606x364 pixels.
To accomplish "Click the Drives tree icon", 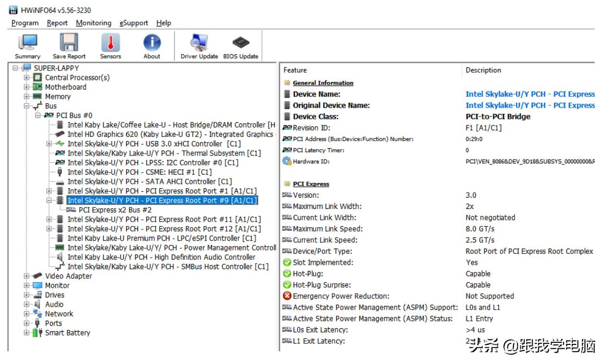I will pyautogui.click(x=37, y=295).
